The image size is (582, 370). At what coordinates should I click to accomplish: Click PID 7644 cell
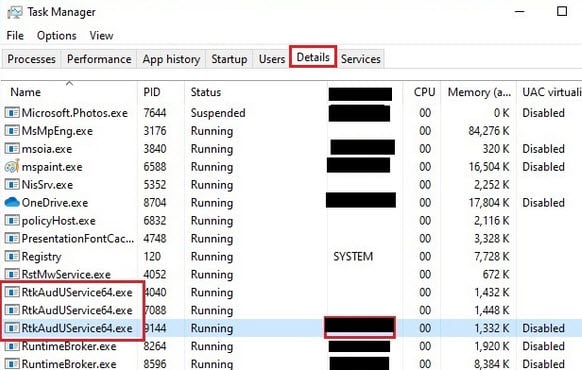155,112
